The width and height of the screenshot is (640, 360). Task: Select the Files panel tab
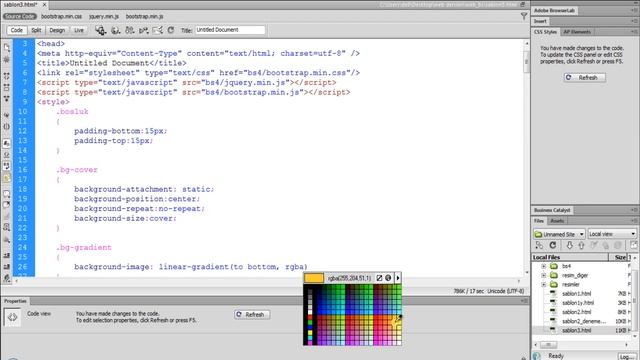[x=539, y=221]
